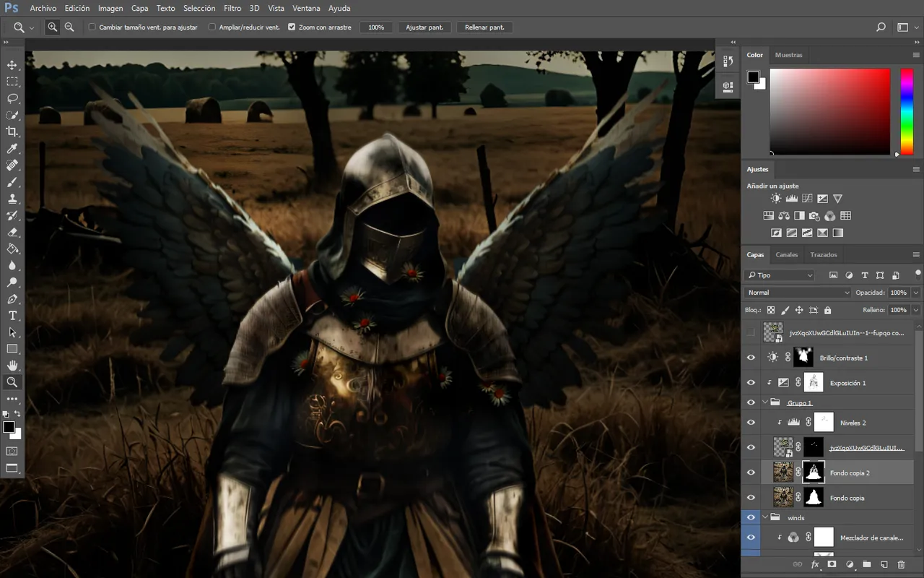This screenshot has height=578, width=924.
Task: Select the Hand tool
Action: pos(12,366)
